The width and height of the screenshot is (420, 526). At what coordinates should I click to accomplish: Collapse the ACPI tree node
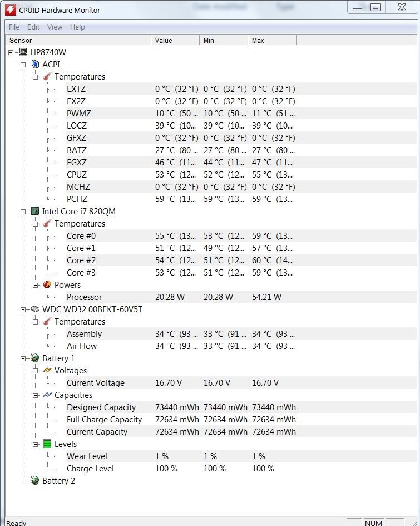click(23, 65)
